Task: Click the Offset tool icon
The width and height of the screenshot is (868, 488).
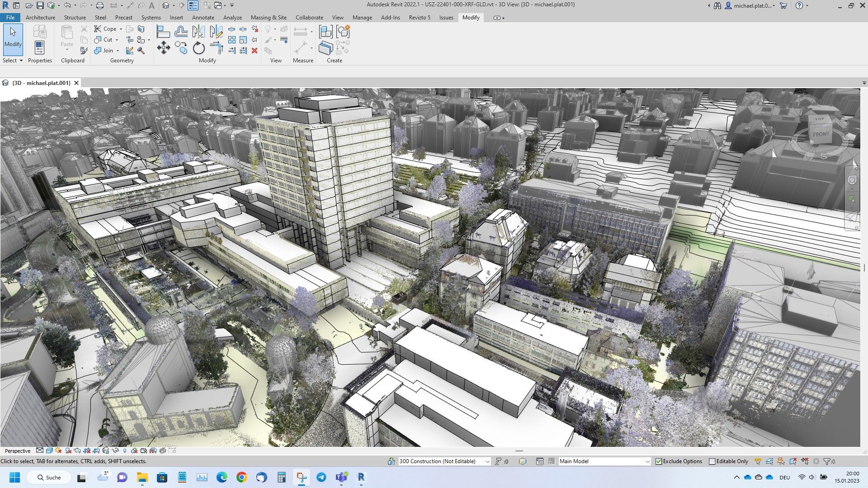Action: click(x=181, y=32)
